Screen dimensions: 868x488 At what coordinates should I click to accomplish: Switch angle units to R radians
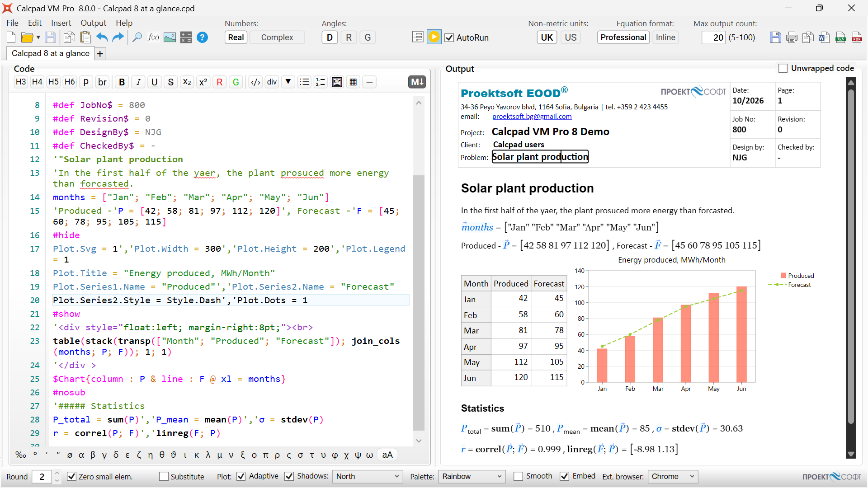349,38
